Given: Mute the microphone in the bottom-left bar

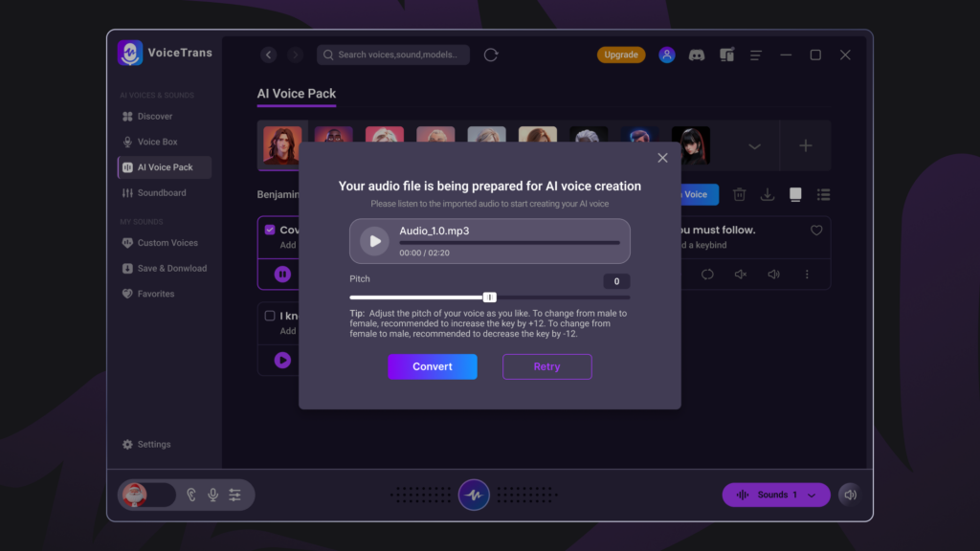Looking at the screenshot, I should [x=212, y=495].
